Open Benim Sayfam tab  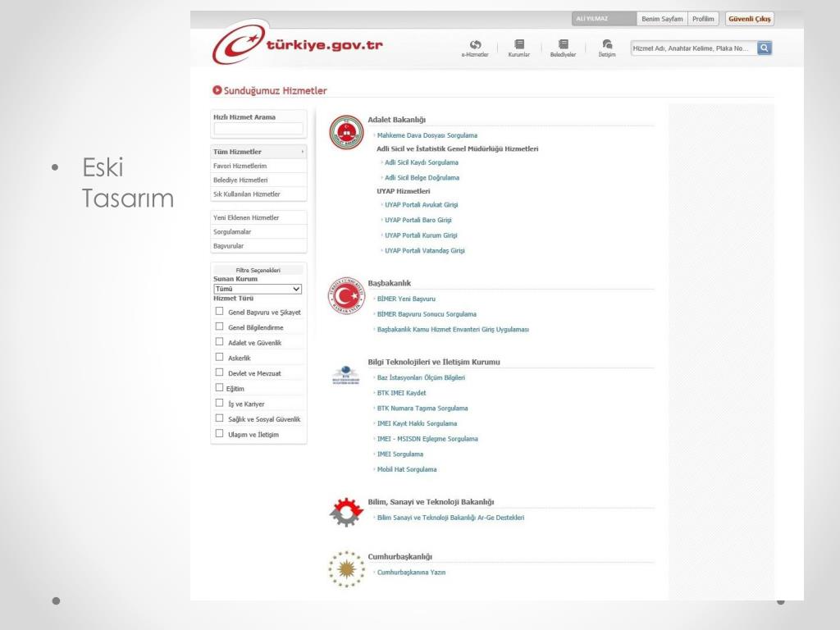[x=662, y=19]
